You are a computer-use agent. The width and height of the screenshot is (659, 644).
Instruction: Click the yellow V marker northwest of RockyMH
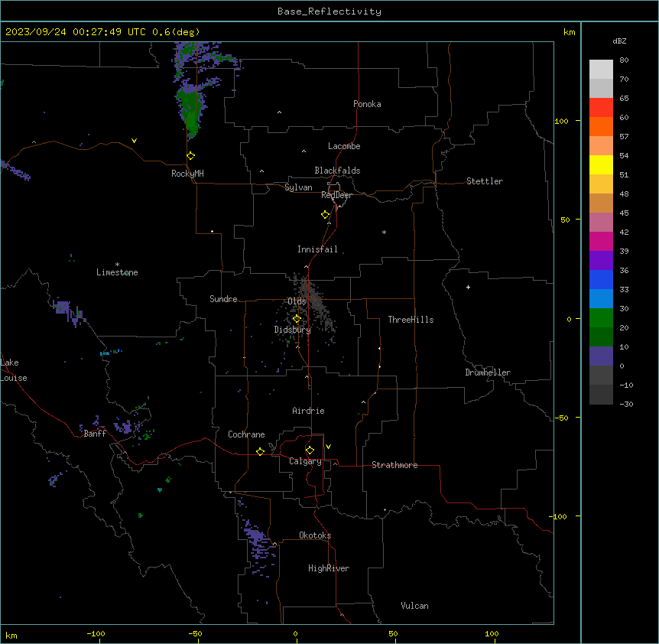(x=134, y=141)
